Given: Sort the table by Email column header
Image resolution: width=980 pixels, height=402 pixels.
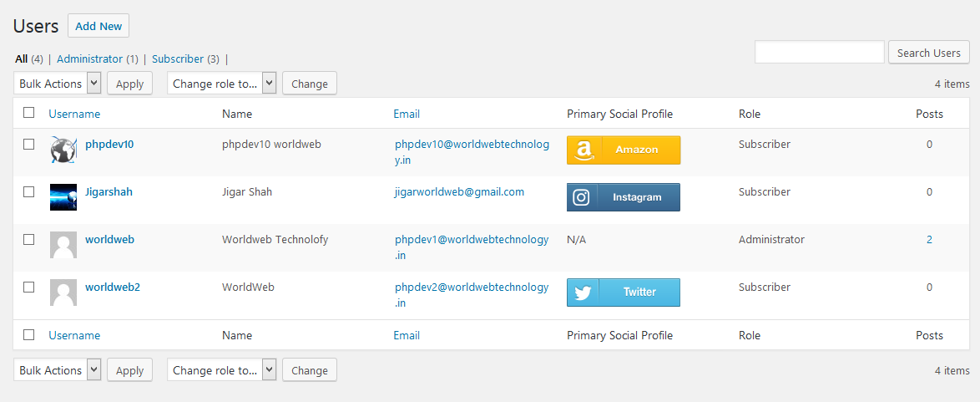Looking at the screenshot, I should tap(407, 114).
